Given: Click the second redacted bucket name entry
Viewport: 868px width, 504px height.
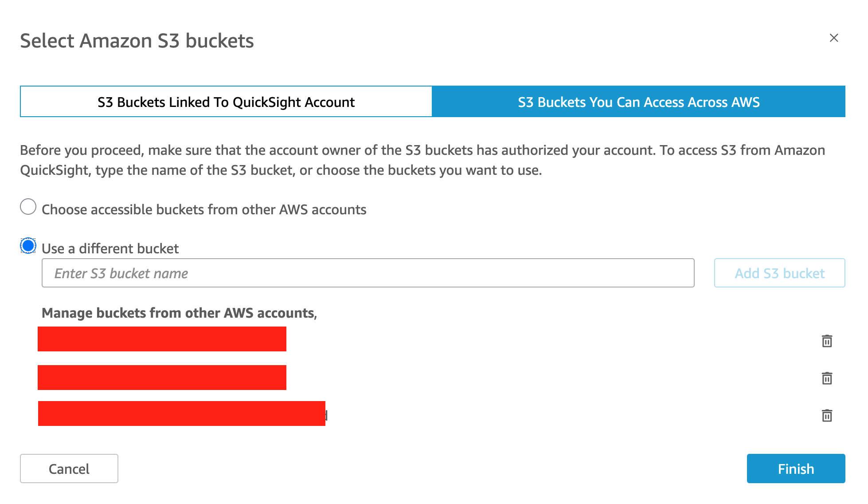Looking at the screenshot, I should 162,378.
